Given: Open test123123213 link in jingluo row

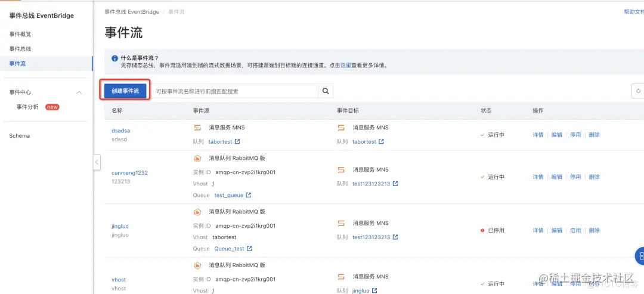Looking at the screenshot, I should [371, 237].
